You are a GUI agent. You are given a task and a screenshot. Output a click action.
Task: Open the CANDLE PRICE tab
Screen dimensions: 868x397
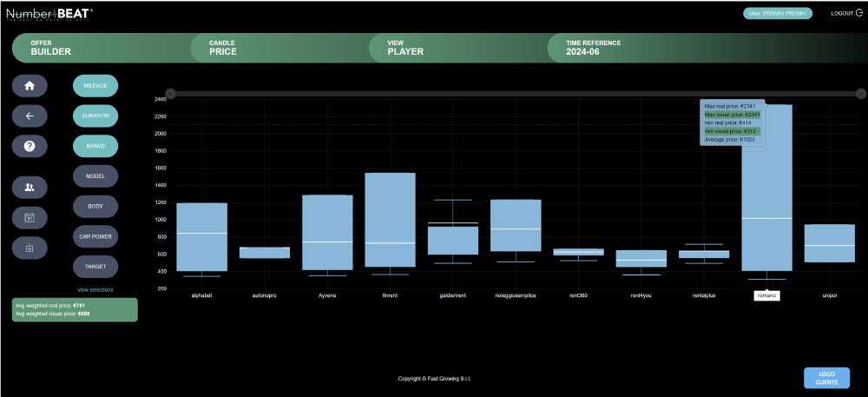[x=280, y=48]
